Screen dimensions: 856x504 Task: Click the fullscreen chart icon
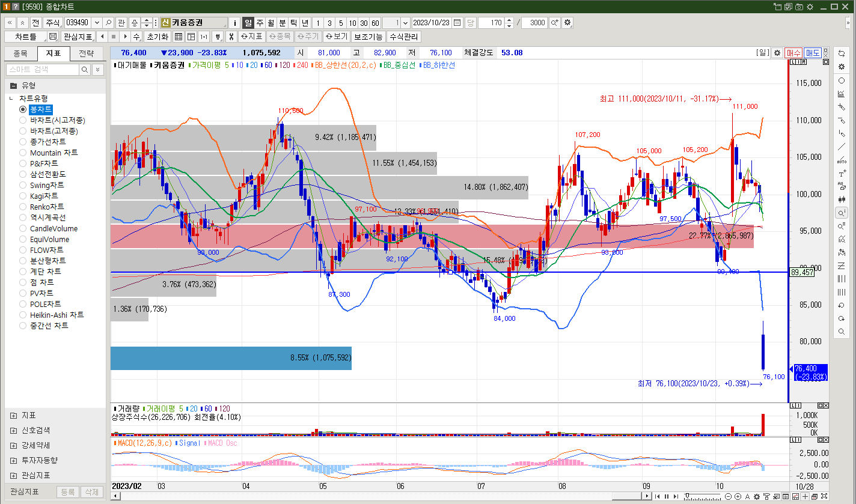tap(824, 496)
